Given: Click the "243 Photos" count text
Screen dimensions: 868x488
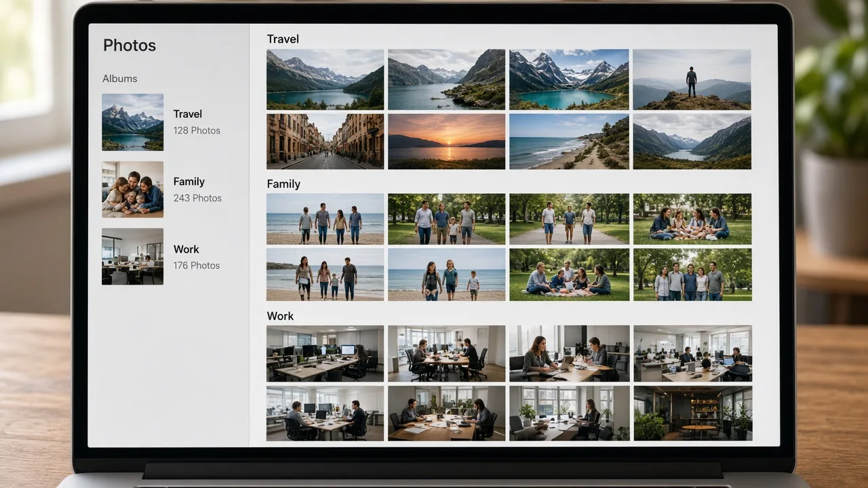Looking at the screenshot, I should click(x=197, y=198).
